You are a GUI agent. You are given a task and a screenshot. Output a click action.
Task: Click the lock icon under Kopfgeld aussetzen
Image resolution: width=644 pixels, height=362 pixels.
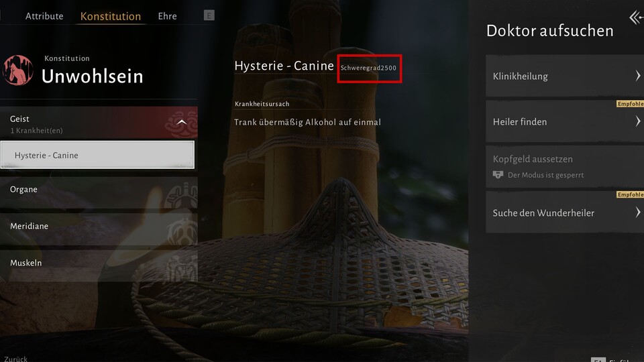tap(498, 175)
